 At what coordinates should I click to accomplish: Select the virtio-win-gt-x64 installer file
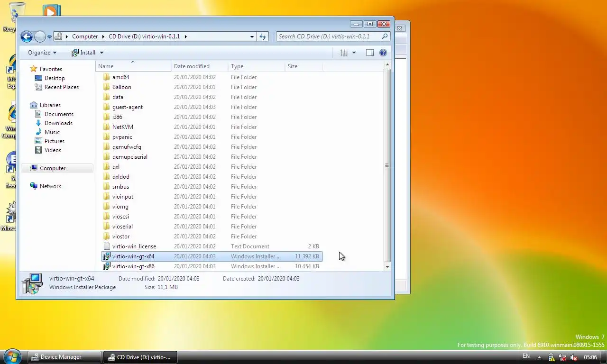[212, 256]
